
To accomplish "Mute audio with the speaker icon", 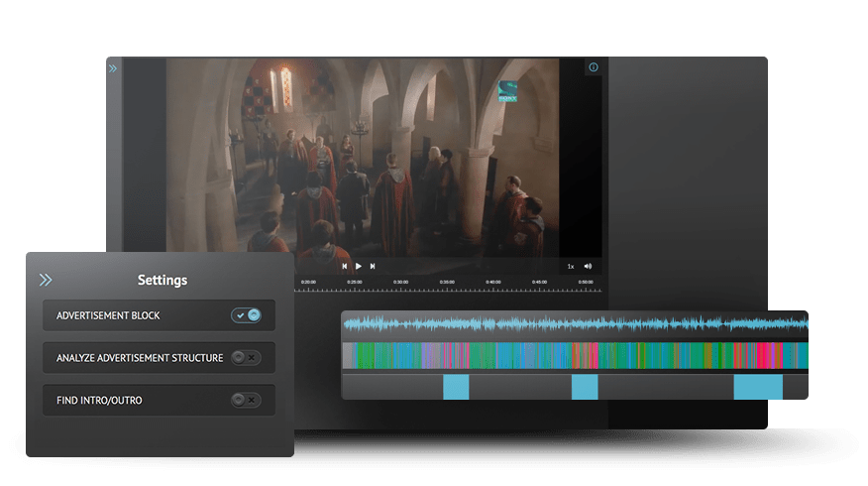I will pyautogui.click(x=588, y=266).
